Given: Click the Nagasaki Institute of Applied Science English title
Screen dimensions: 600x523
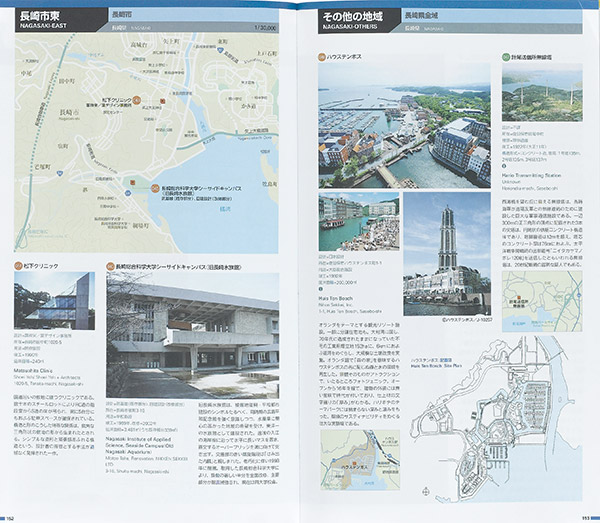Looking at the screenshot, I should (140, 446).
